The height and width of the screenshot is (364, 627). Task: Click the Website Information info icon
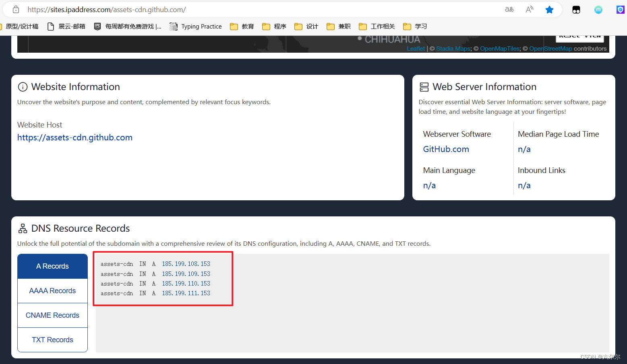23,87
